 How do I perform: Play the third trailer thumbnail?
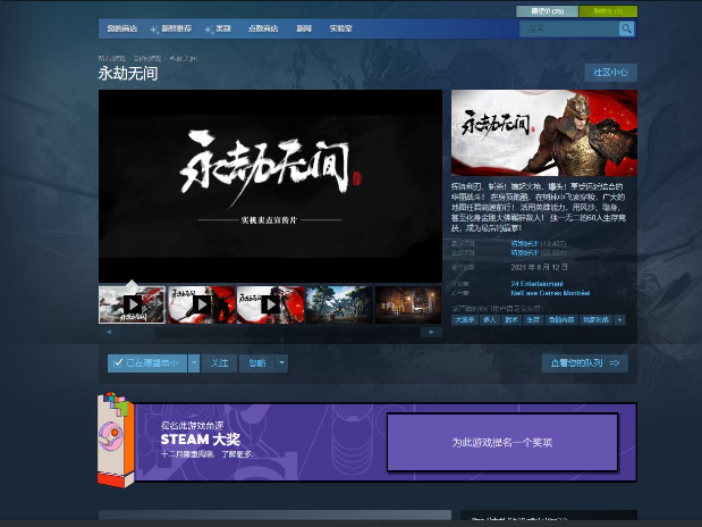tap(270, 305)
